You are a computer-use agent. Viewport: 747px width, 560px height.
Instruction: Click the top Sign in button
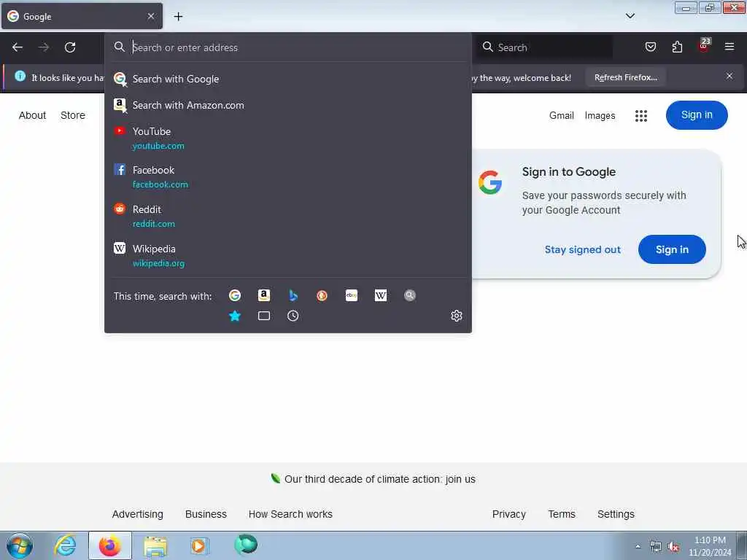(x=697, y=114)
